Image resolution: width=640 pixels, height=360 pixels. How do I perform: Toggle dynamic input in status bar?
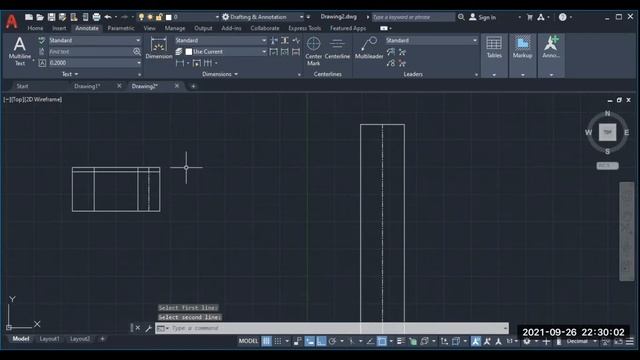click(x=310, y=341)
